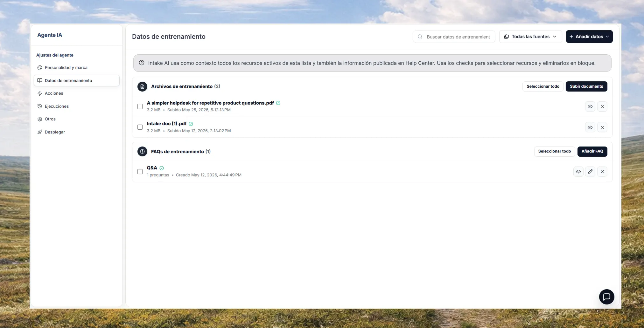Open the Acciones section
644x328 pixels.
[x=76, y=93]
